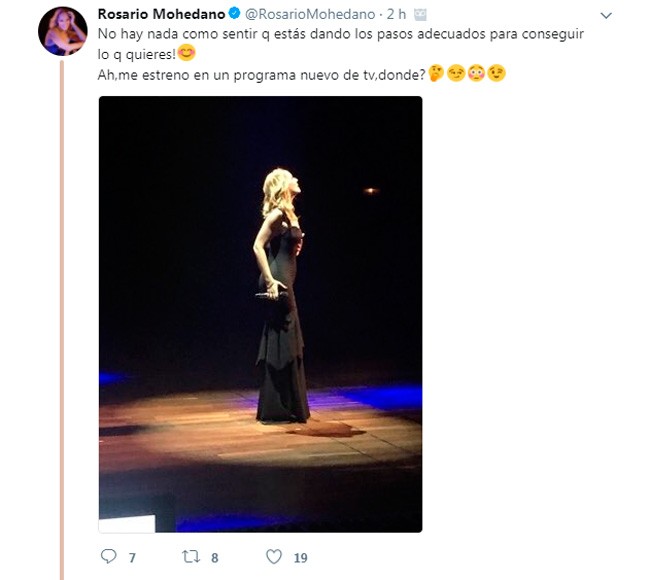
Task: Click the tweet text about programa nuevo
Action: pyautogui.click(x=262, y=75)
